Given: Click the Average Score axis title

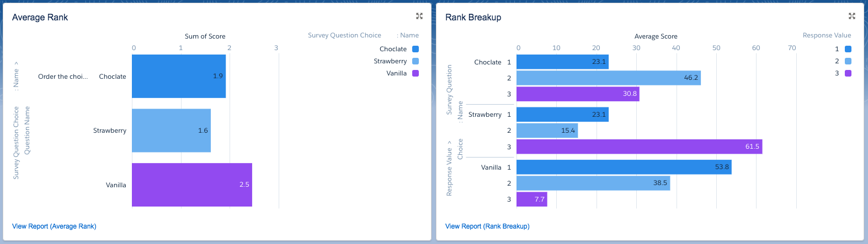Looking at the screenshot, I should 656,36.
